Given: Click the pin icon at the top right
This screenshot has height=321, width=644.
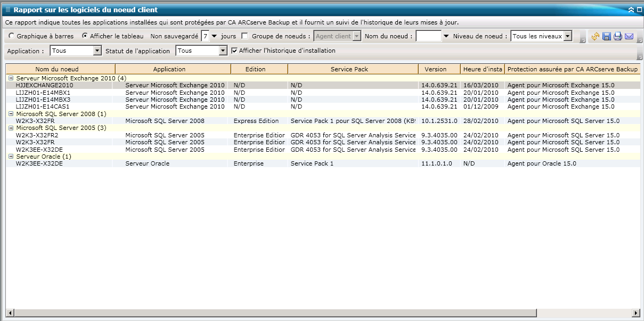Looking at the screenshot, I should [640, 9].
